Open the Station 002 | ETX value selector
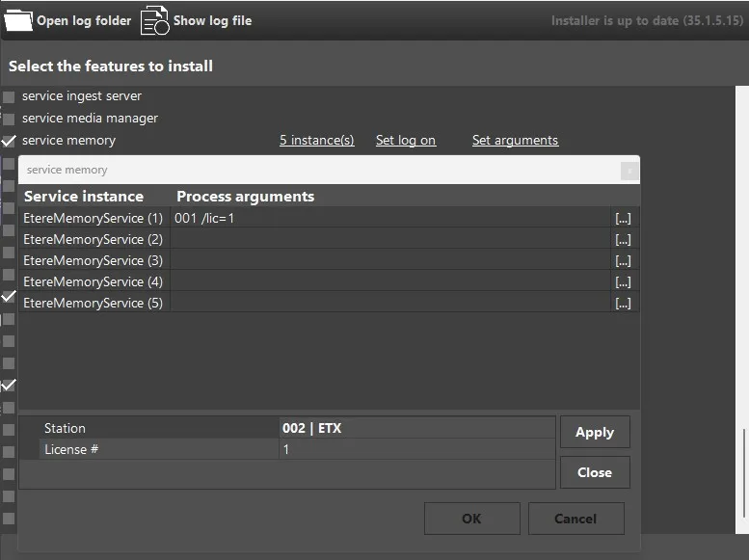This screenshot has height=560, width=749. (415, 428)
